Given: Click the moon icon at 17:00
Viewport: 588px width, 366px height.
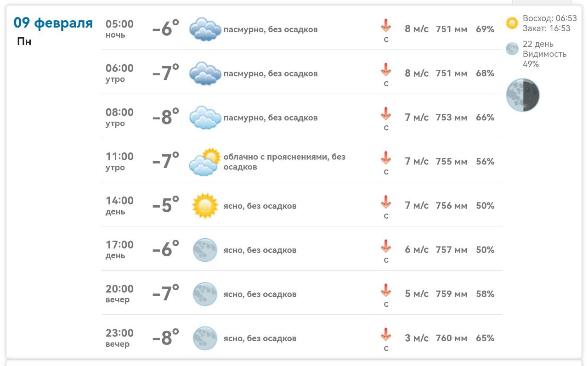Looking at the screenshot, I should pyautogui.click(x=205, y=250).
